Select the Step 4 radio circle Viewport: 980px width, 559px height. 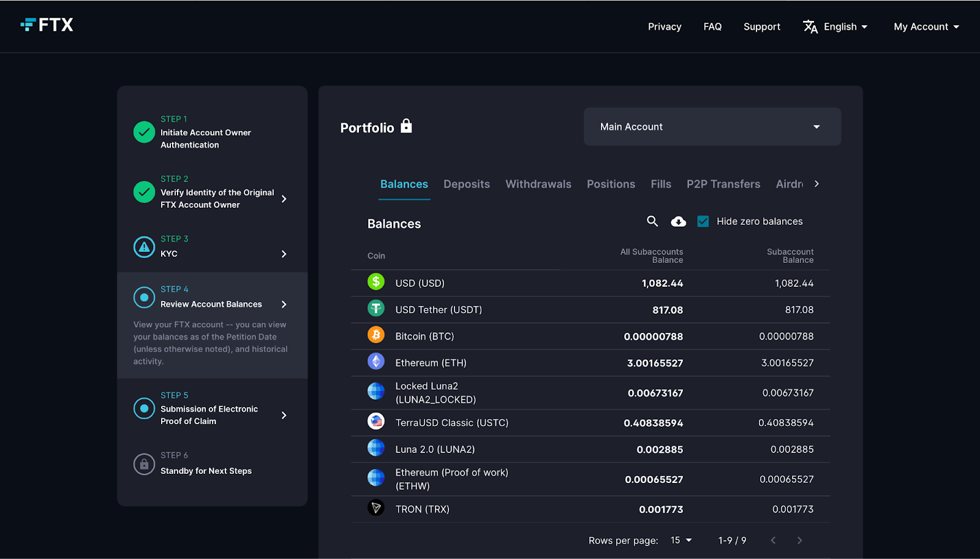(144, 297)
